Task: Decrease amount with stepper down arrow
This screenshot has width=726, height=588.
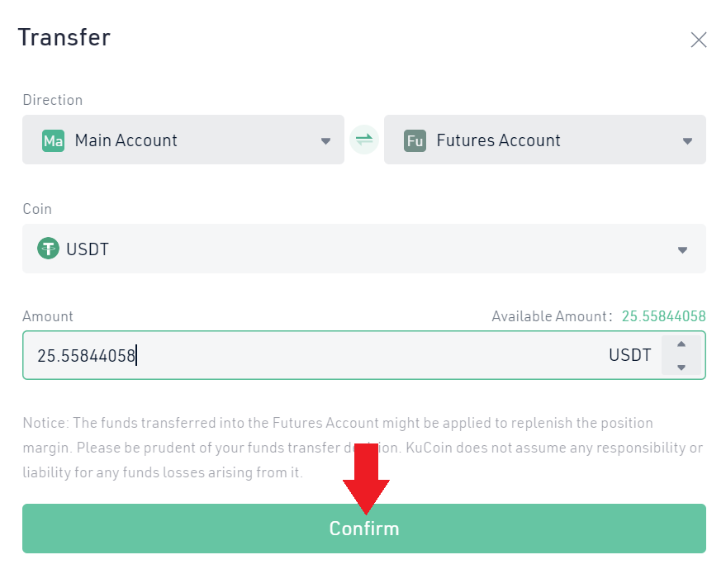Action: 681,367
